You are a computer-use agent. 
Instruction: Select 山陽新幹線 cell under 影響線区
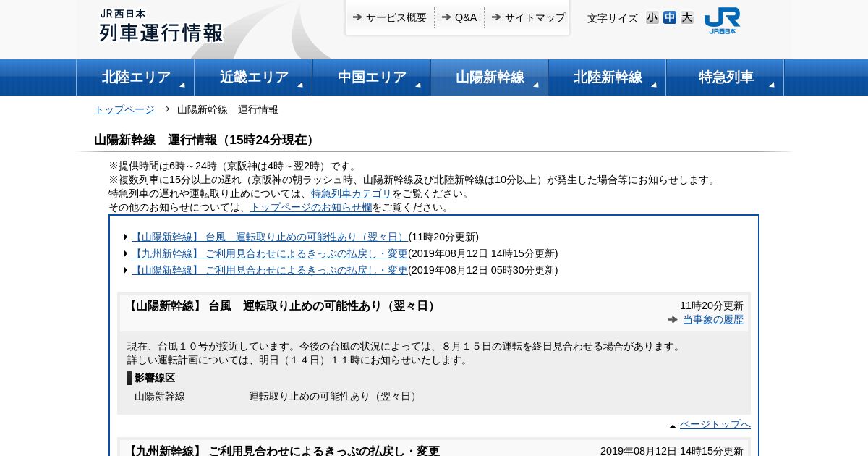click(160, 396)
